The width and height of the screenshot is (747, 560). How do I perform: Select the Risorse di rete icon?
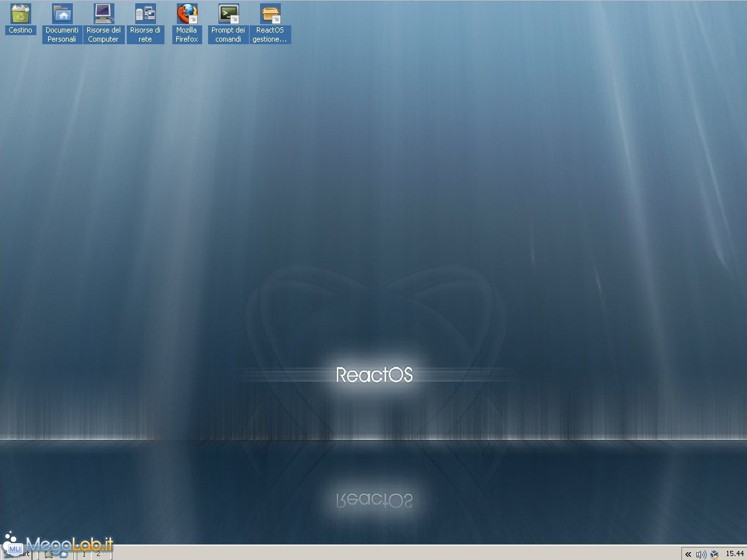(x=145, y=23)
